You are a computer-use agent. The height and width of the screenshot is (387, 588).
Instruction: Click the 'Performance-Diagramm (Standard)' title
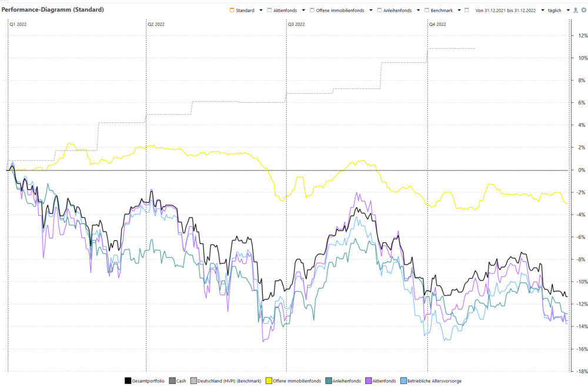pos(53,10)
